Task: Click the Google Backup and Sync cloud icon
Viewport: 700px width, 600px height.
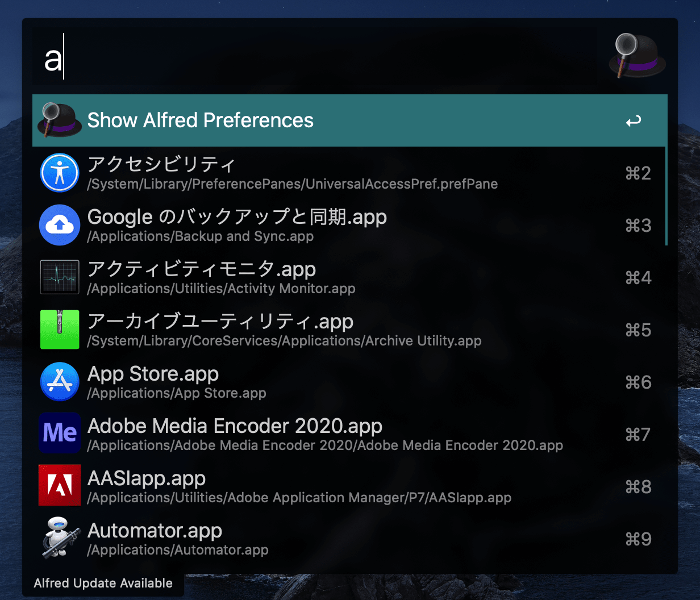Action: tap(60, 225)
